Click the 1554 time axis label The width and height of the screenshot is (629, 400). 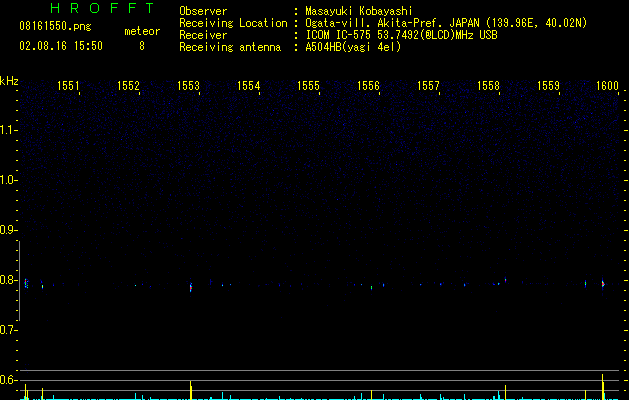(248, 86)
